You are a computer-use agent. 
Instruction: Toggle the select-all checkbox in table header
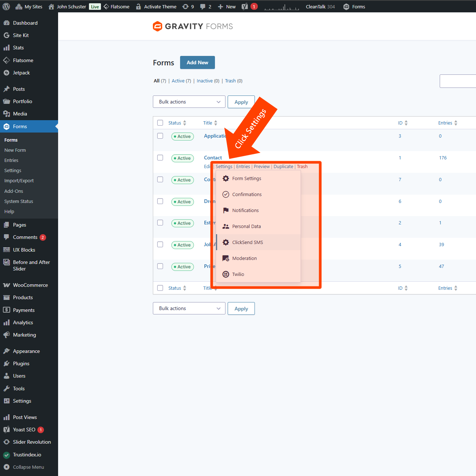pos(160,123)
